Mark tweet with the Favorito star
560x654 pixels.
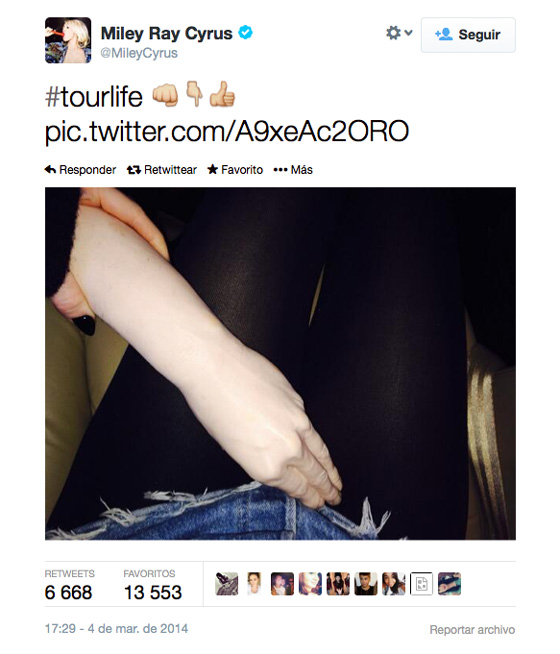[x=213, y=169]
